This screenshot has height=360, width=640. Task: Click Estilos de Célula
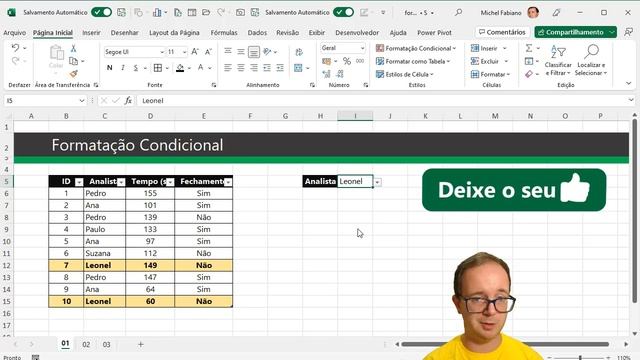tap(404, 74)
